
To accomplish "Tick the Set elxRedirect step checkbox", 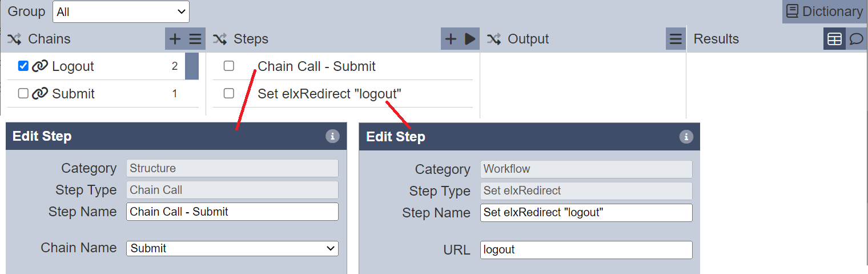I will [229, 93].
